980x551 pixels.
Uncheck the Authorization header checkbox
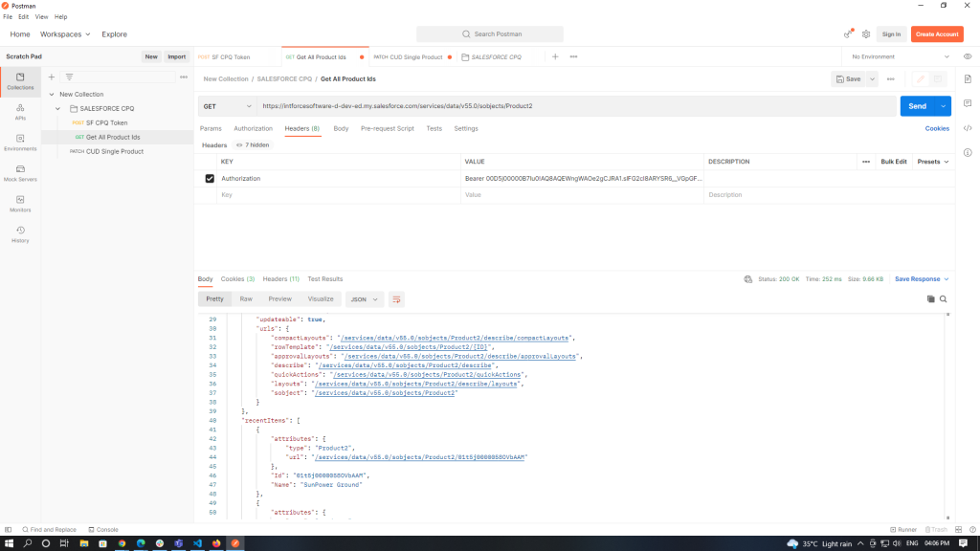coord(210,179)
